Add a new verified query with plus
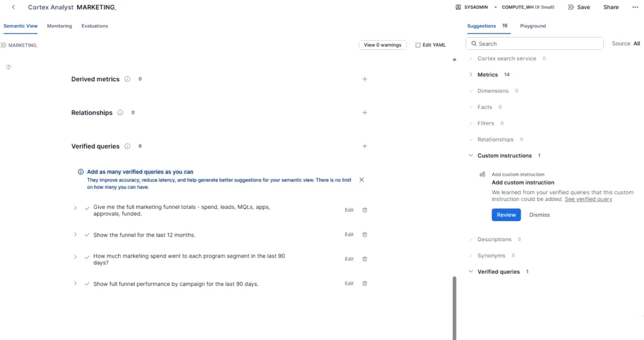The width and height of the screenshot is (644, 340). pyautogui.click(x=365, y=146)
